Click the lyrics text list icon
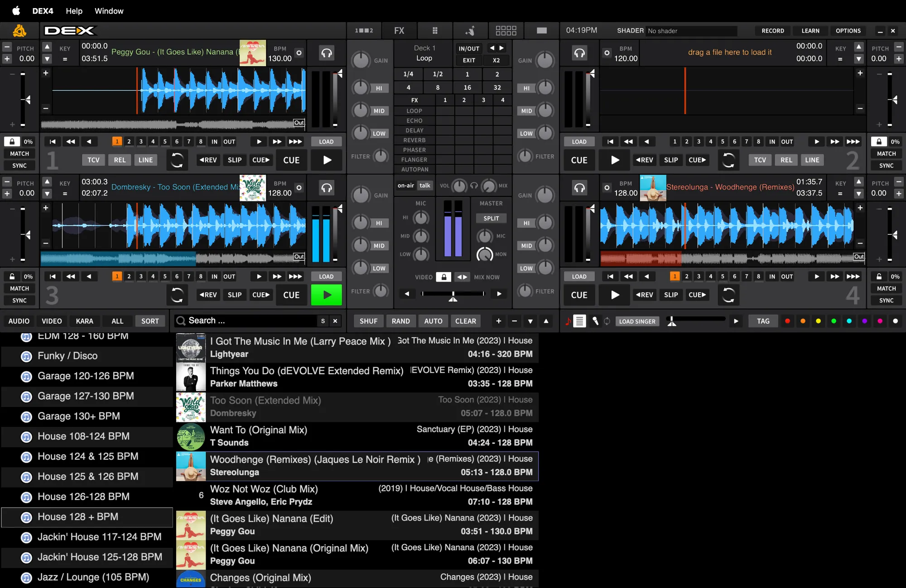Screen dimensions: 906x588 pyautogui.click(x=579, y=321)
